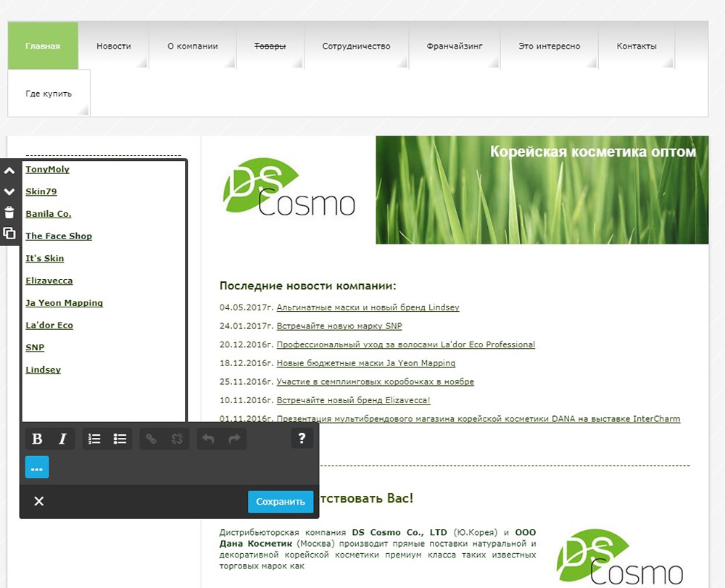Open the editor help with the question mark icon
Image resolution: width=725 pixels, height=588 pixels.
[302, 439]
